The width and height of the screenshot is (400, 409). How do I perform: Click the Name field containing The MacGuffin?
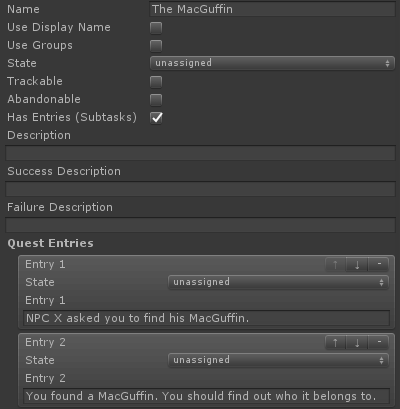[x=272, y=9]
